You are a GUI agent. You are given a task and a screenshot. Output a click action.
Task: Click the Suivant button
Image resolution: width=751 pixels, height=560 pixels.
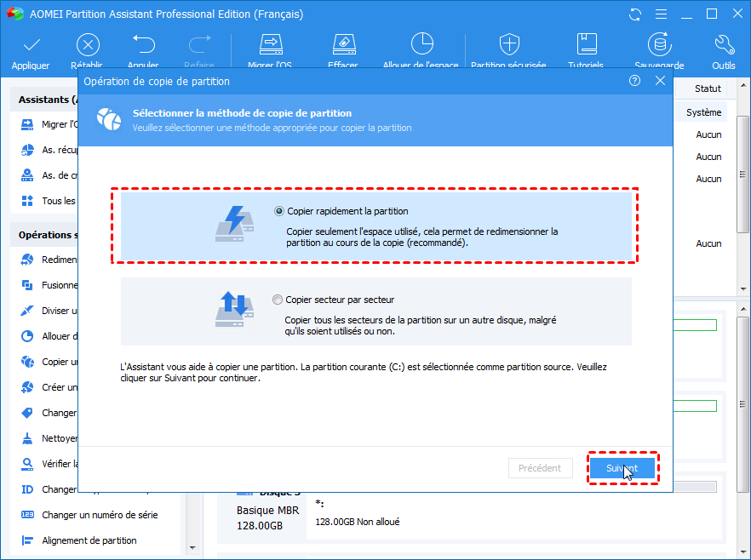[x=622, y=468]
